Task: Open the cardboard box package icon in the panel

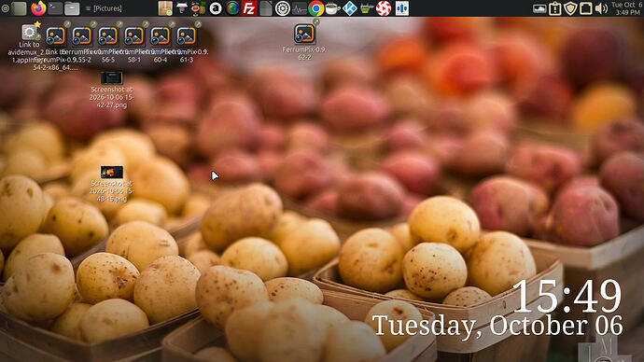Action: [165, 8]
